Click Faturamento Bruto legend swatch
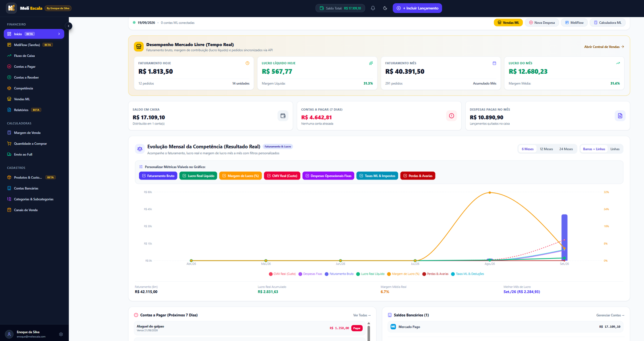The height and width of the screenshot is (341, 644). click(x=327, y=274)
